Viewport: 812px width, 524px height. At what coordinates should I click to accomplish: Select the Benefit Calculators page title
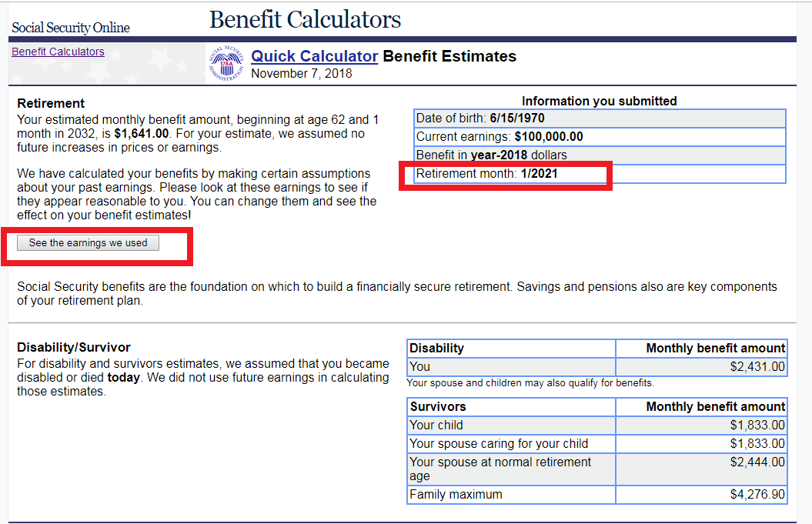305,20
